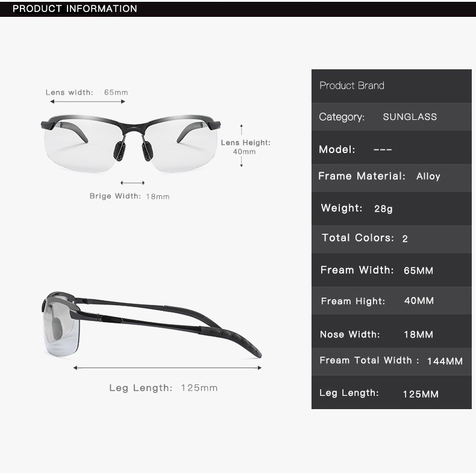The width and height of the screenshot is (476, 476).
Task: Click the Brige Width 18mm label
Action: 130,196
